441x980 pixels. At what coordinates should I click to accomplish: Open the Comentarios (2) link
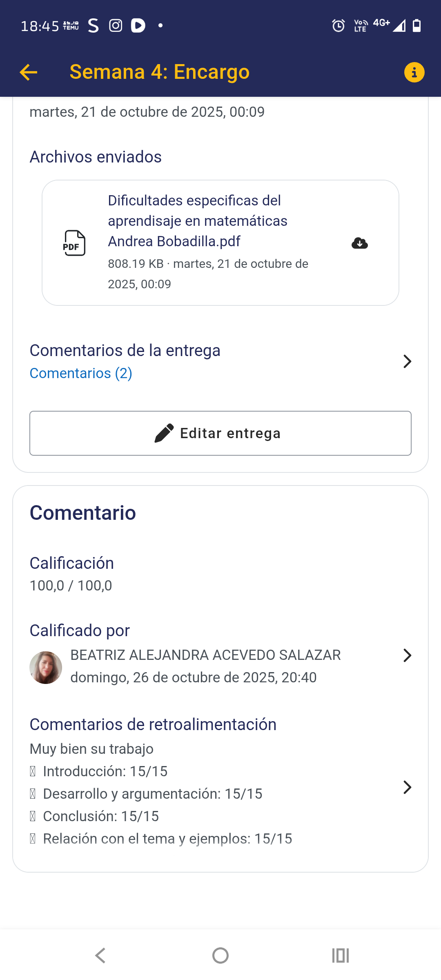point(81,373)
